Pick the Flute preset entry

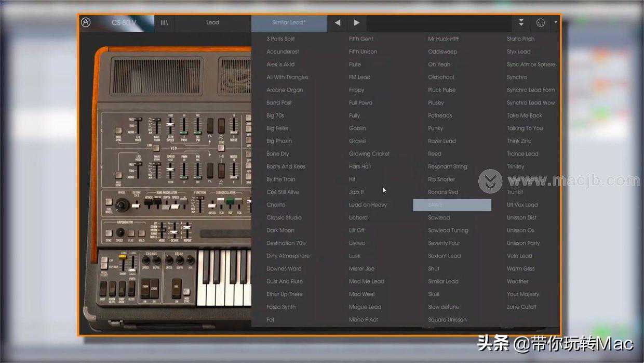click(355, 64)
